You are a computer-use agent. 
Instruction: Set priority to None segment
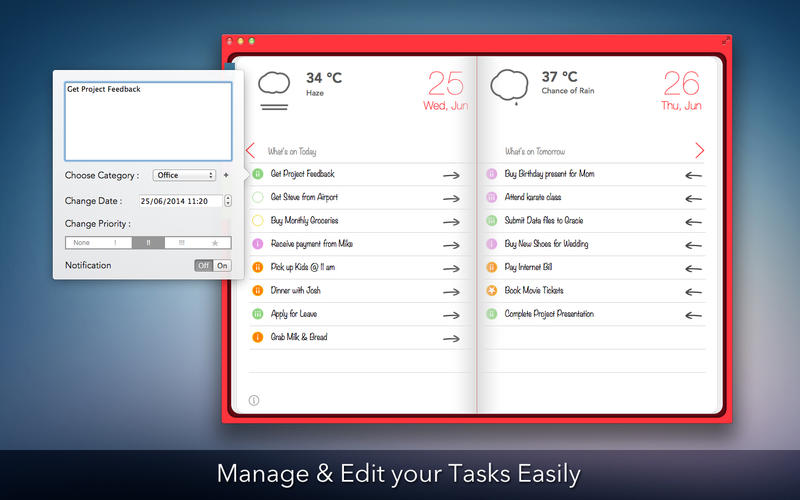coord(82,242)
